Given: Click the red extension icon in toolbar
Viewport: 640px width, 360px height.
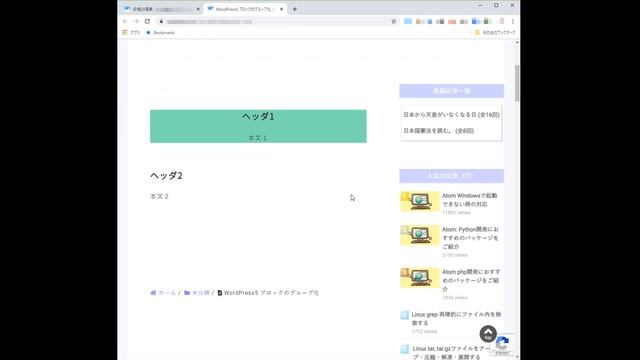Looking at the screenshot, I should tap(452, 22).
